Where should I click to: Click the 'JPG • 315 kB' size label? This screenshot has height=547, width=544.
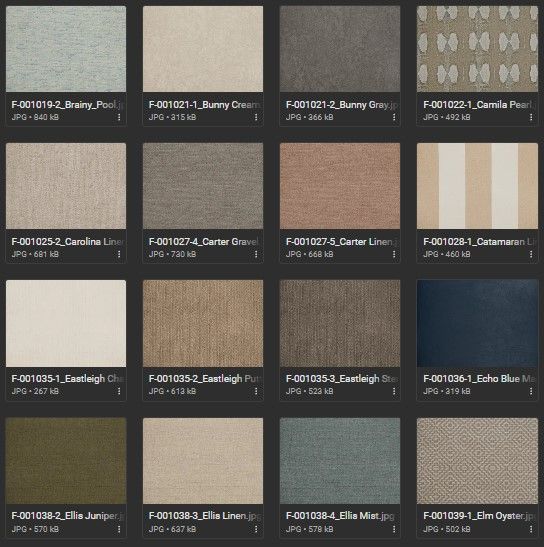point(172,117)
